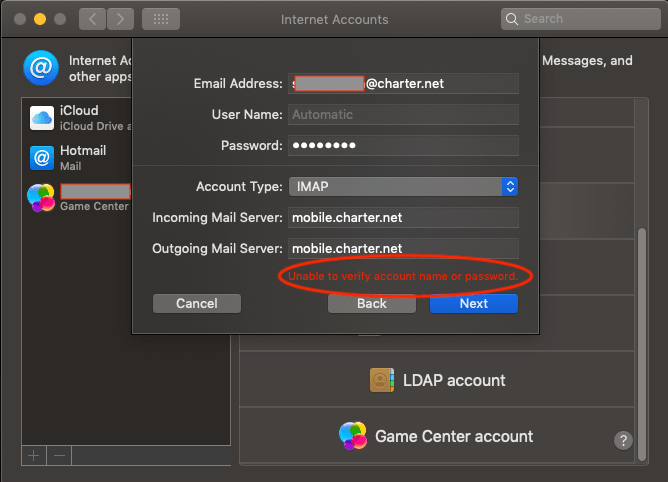Click the 'Account Type:' label
Screen dimensions: 668x482
coord(239,187)
